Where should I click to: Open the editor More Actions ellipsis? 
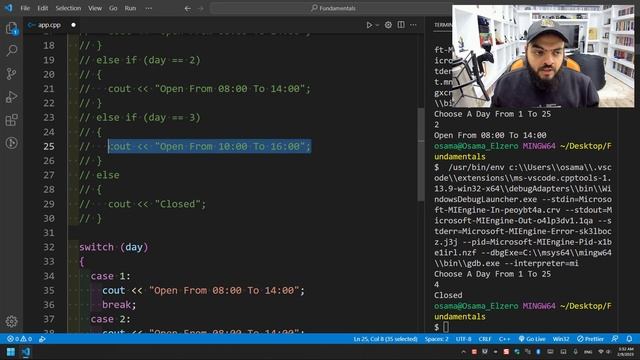[x=413, y=25]
